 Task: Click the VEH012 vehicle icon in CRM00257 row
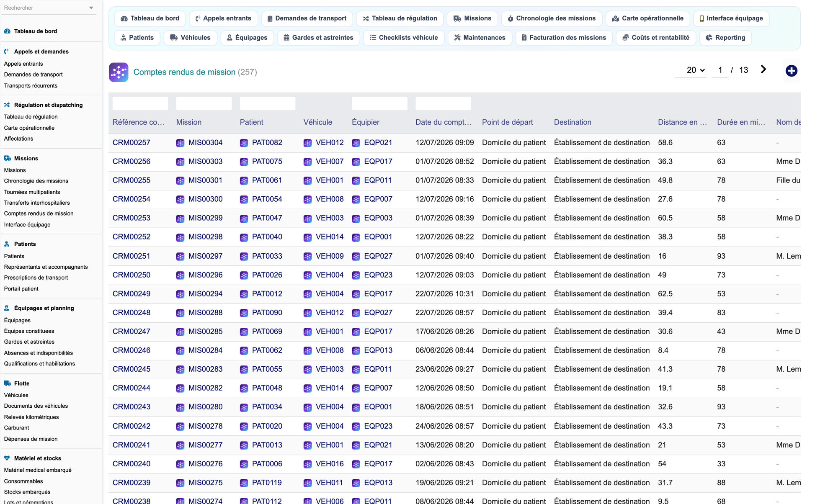[307, 143]
